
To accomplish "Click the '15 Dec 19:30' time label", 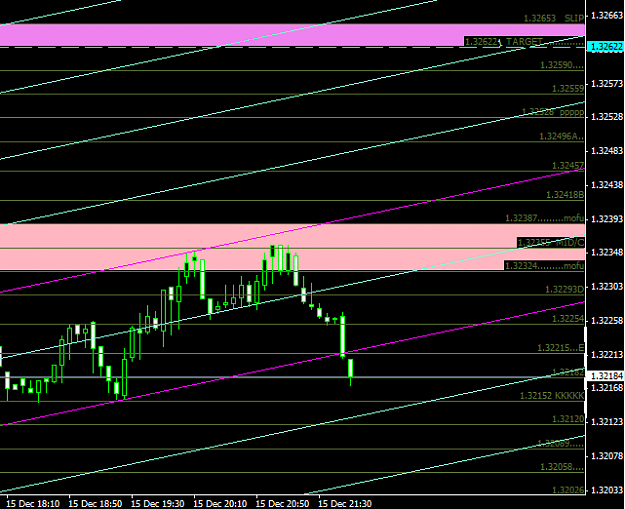I will click(157, 504).
